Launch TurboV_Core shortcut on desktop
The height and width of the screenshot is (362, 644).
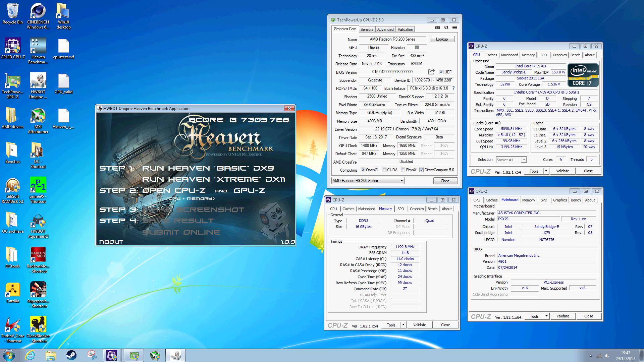coord(13,330)
